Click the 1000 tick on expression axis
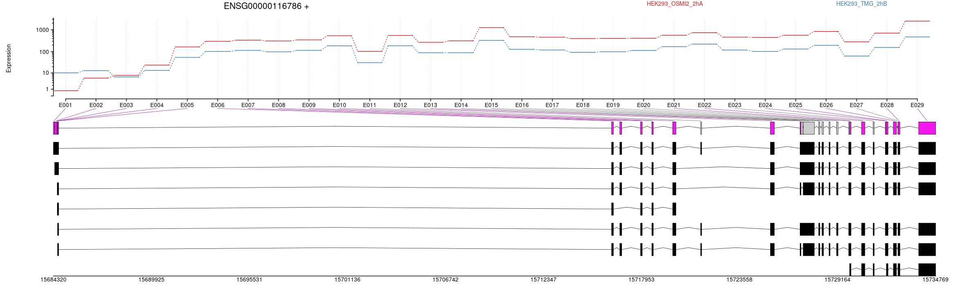 pos(42,30)
